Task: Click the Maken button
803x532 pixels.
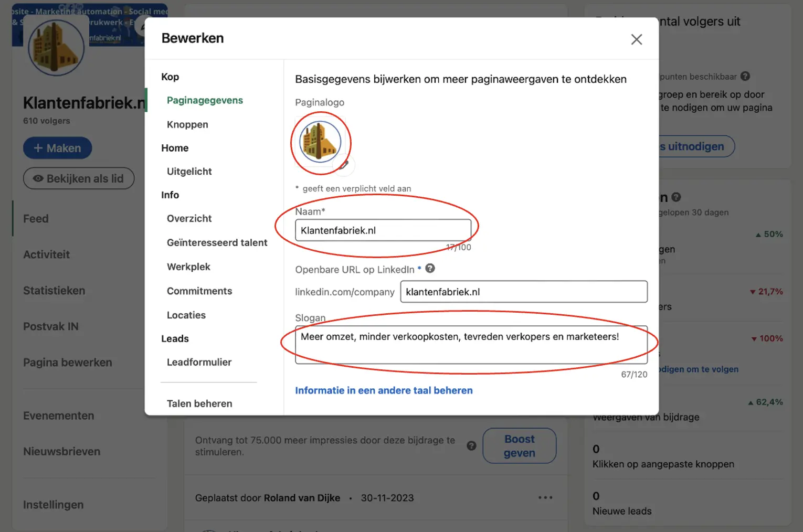Action: click(58, 148)
